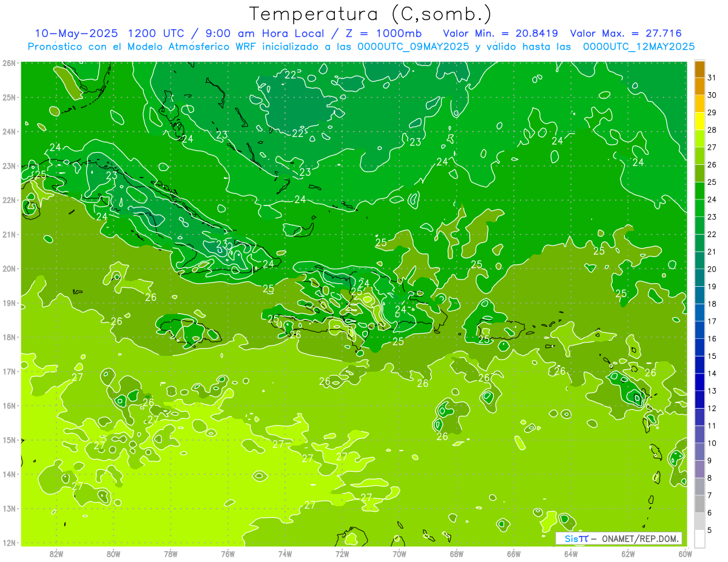Click the blue swatch between 16 and 17
Image resolution: width=728 pixels, height=562 pixels.
pos(699,330)
